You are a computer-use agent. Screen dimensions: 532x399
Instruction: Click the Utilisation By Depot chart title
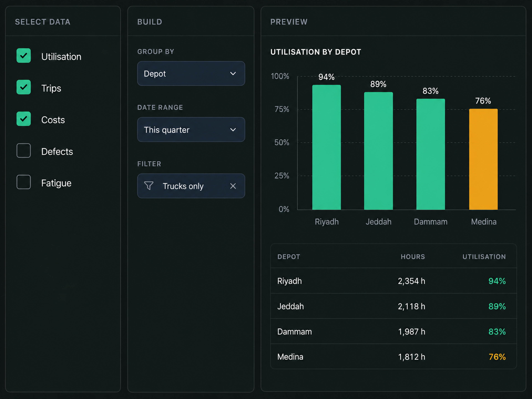point(316,52)
